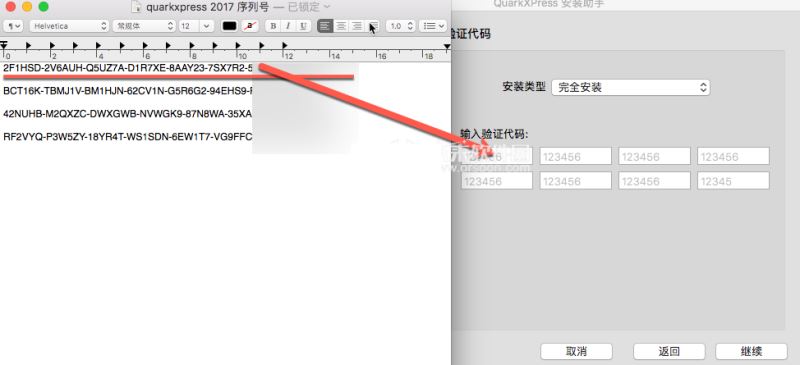800x365 pixels.
Task: Align text left
Action: 325,26
